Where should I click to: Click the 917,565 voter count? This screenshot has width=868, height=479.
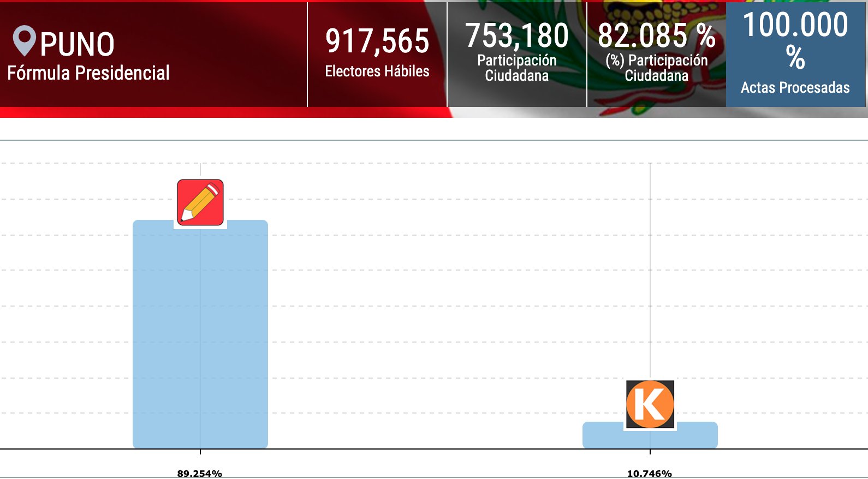tap(377, 41)
